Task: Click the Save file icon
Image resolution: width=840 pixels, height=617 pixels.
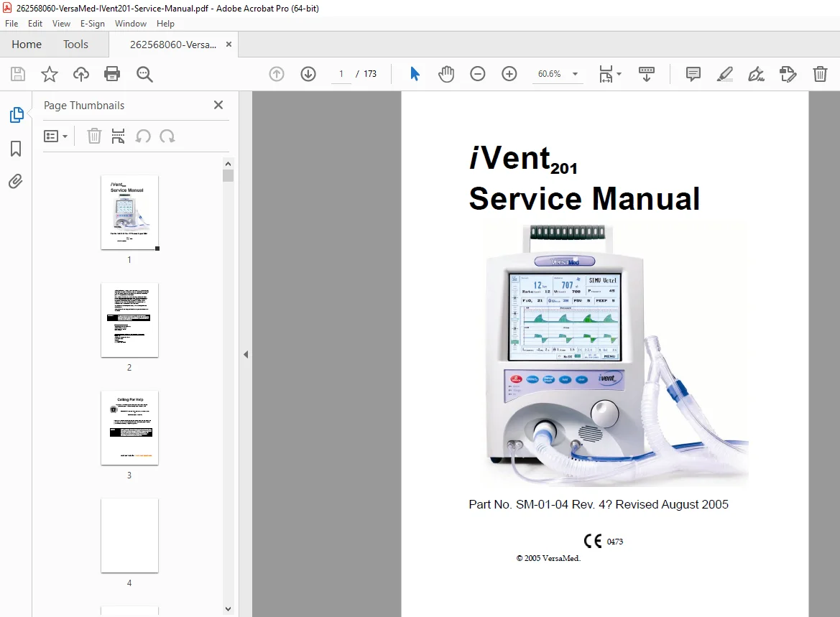Action: pyautogui.click(x=18, y=74)
